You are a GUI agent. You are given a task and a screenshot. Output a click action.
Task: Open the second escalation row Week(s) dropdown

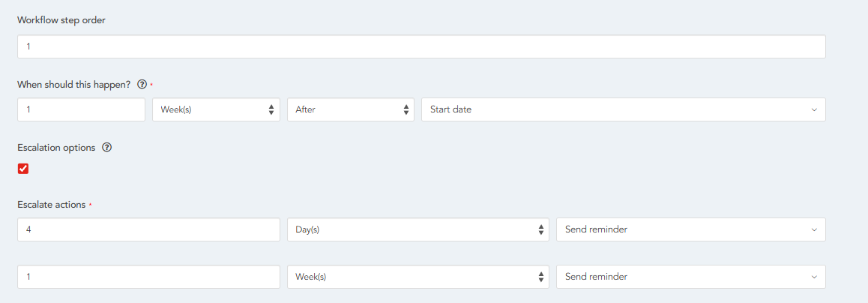[x=417, y=277]
